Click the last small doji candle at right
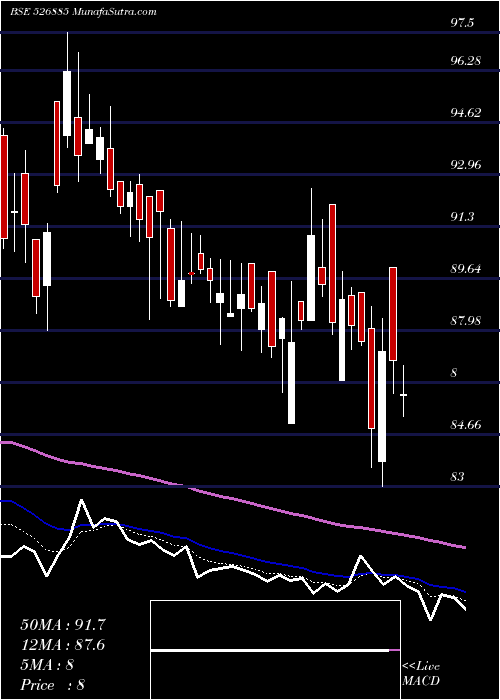The width and height of the screenshot is (500, 700). tap(404, 395)
